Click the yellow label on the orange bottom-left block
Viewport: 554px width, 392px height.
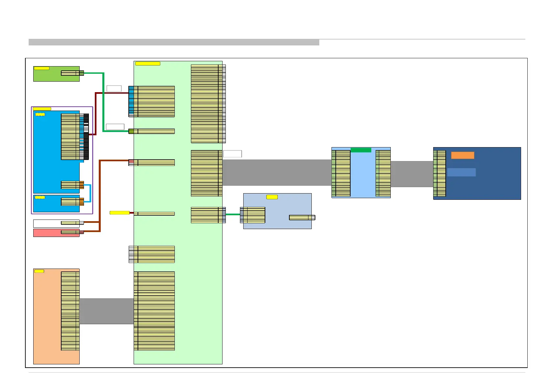39,271
